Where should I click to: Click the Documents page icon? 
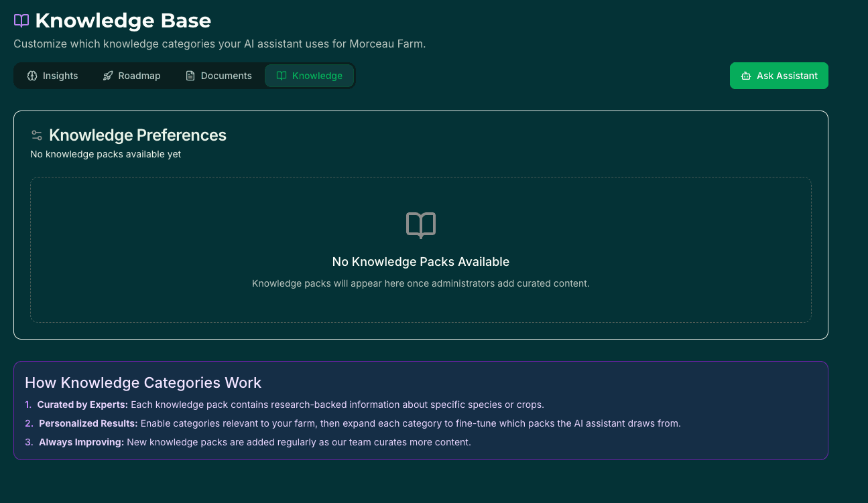190,76
